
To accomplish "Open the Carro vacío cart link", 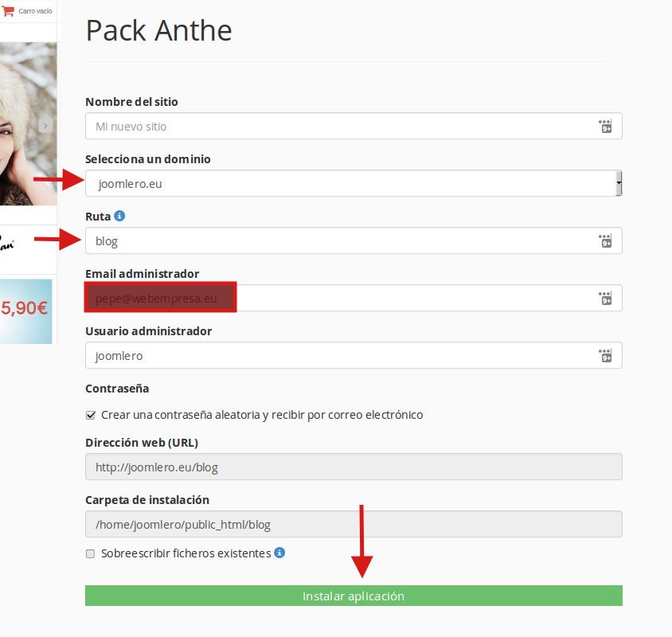I will tap(35, 11).
